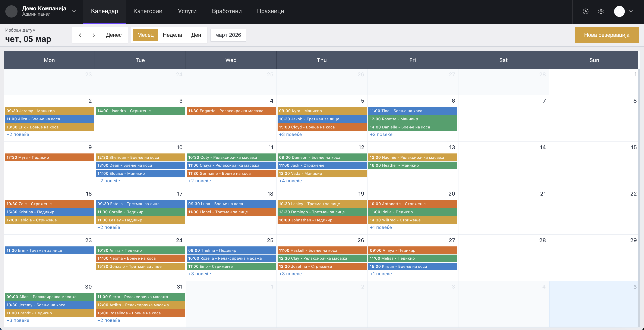Click the Демо Компанија avatar circle

point(11,12)
